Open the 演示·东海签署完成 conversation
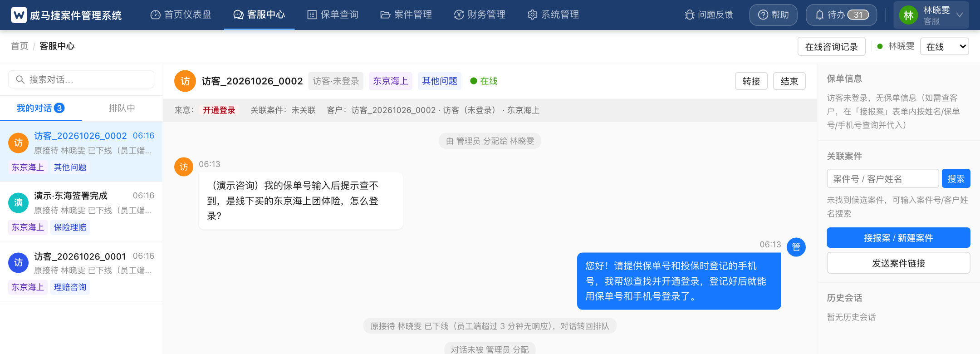 (x=81, y=212)
